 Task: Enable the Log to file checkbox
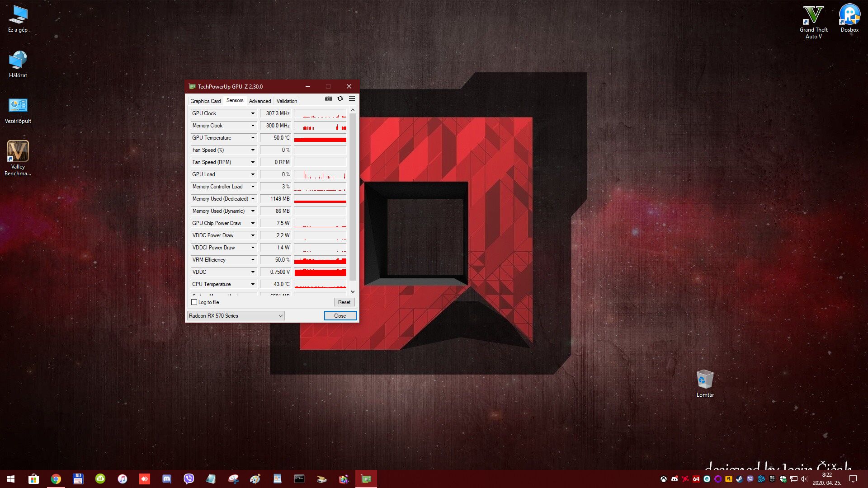(194, 302)
